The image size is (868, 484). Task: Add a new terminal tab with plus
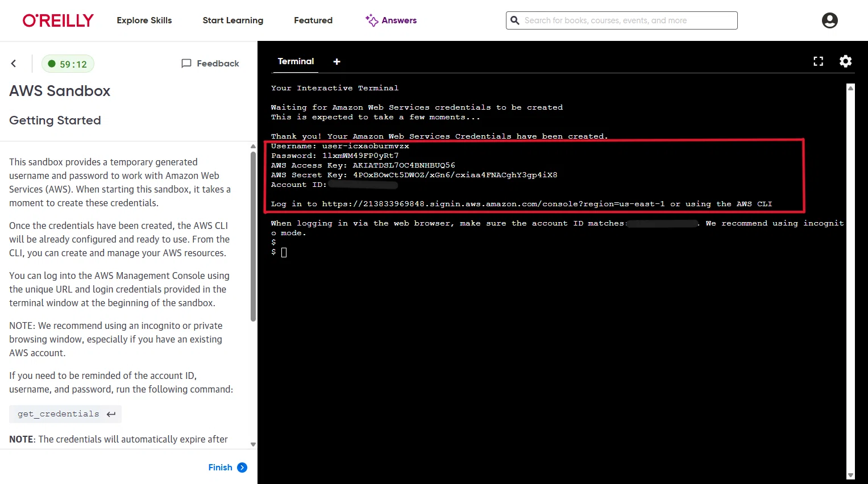point(337,61)
